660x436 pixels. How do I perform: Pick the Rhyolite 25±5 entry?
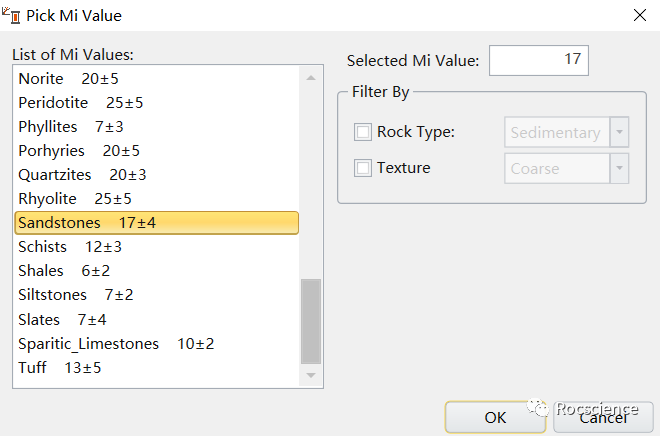[74, 199]
